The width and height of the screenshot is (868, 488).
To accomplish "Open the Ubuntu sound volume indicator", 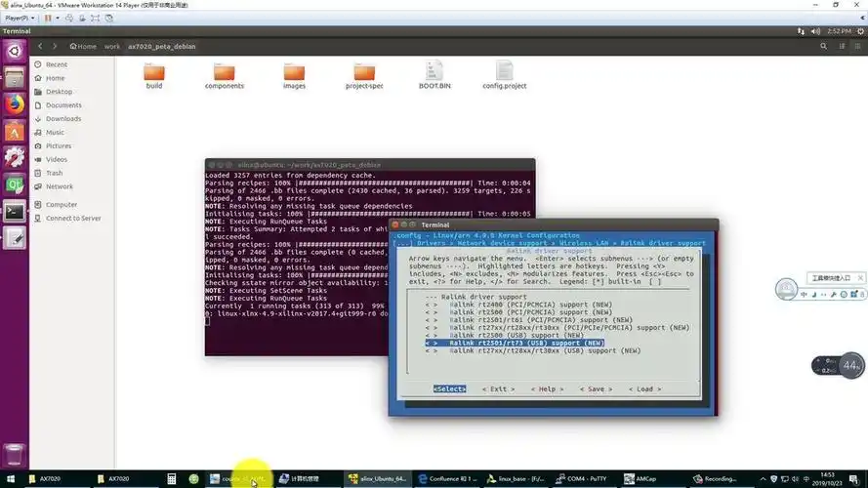I will tap(815, 31).
